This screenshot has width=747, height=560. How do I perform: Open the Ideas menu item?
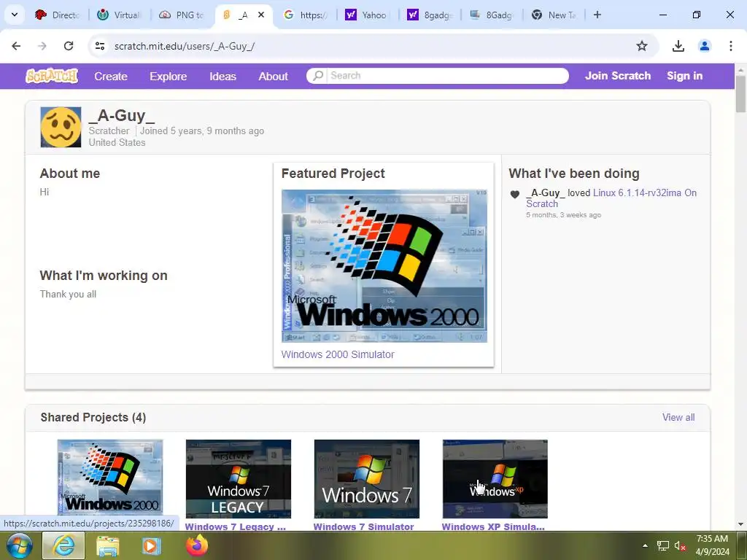pos(222,76)
